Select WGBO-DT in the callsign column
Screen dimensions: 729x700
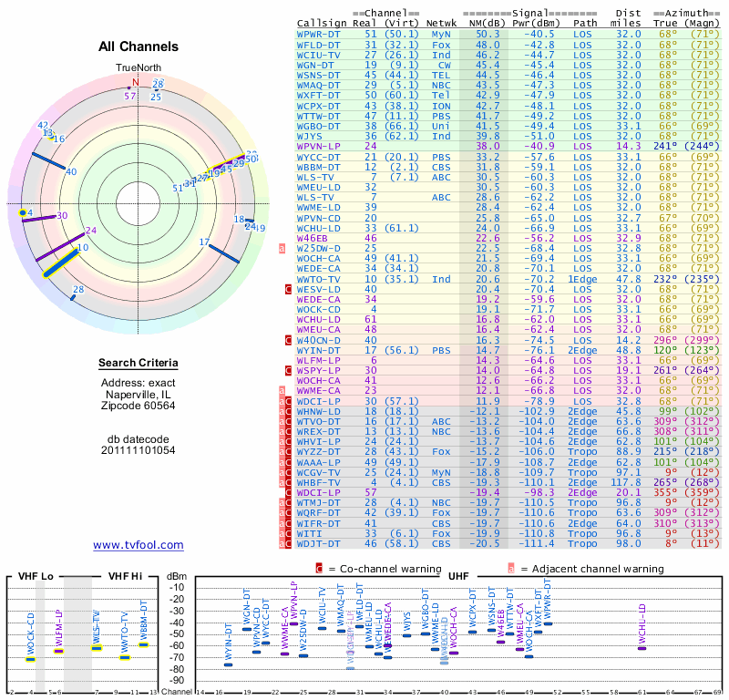[x=318, y=126]
